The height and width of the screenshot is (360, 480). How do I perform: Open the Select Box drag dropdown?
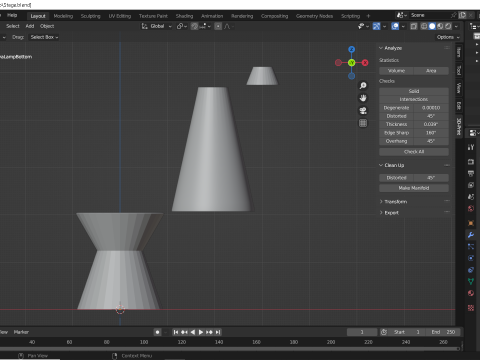pyautogui.click(x=44, y=37)
